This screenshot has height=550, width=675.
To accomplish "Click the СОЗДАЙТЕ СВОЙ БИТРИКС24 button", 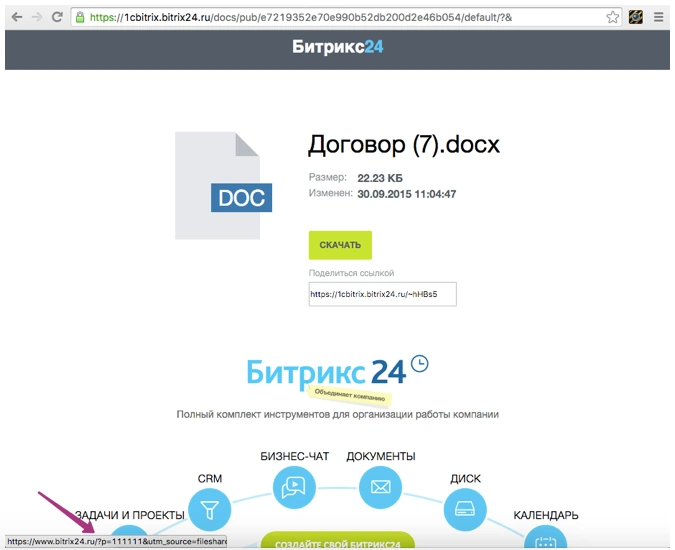I will tap(338, 541).
